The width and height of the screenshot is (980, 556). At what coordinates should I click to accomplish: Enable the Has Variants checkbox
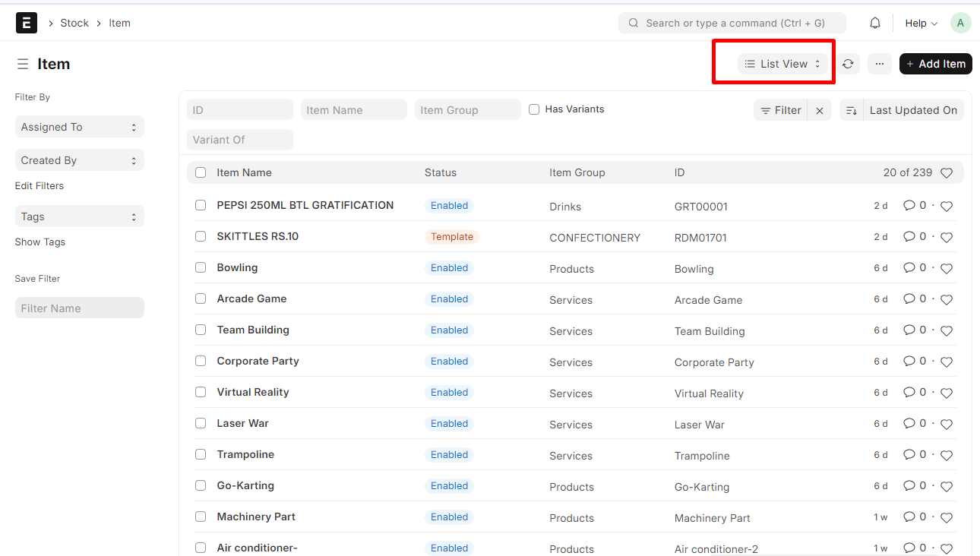[x=534, y=109]
